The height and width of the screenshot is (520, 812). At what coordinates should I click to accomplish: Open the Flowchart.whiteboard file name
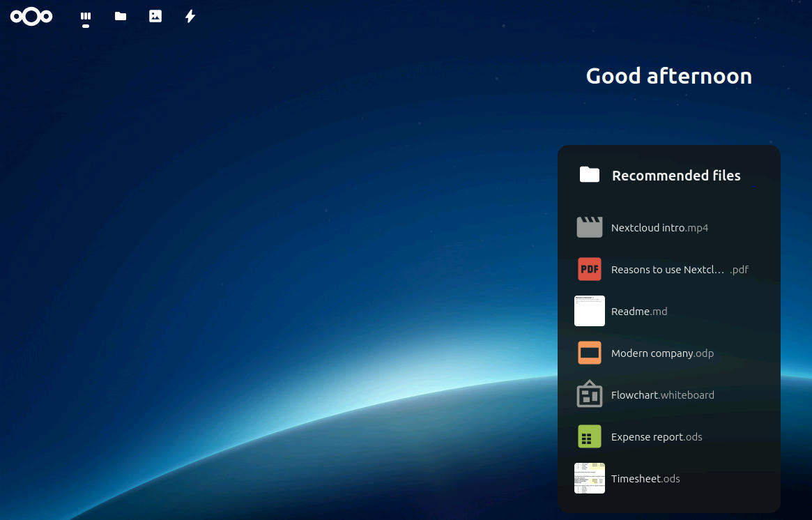tap(662, 395)
